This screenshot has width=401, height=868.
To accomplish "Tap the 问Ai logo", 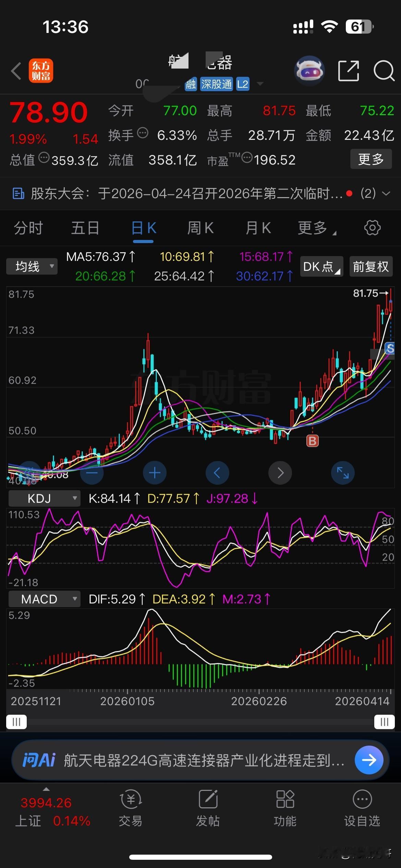I will [x=39, y=760].
